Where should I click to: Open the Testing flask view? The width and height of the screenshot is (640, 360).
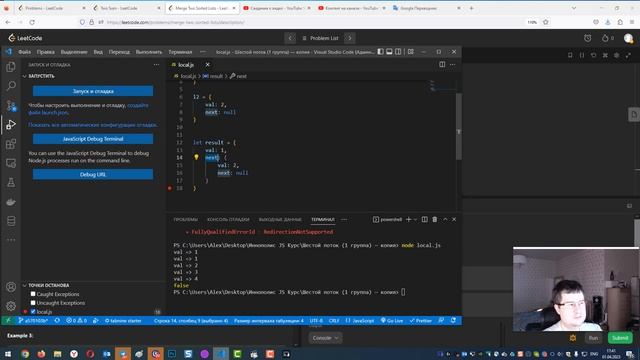(11, 182)
